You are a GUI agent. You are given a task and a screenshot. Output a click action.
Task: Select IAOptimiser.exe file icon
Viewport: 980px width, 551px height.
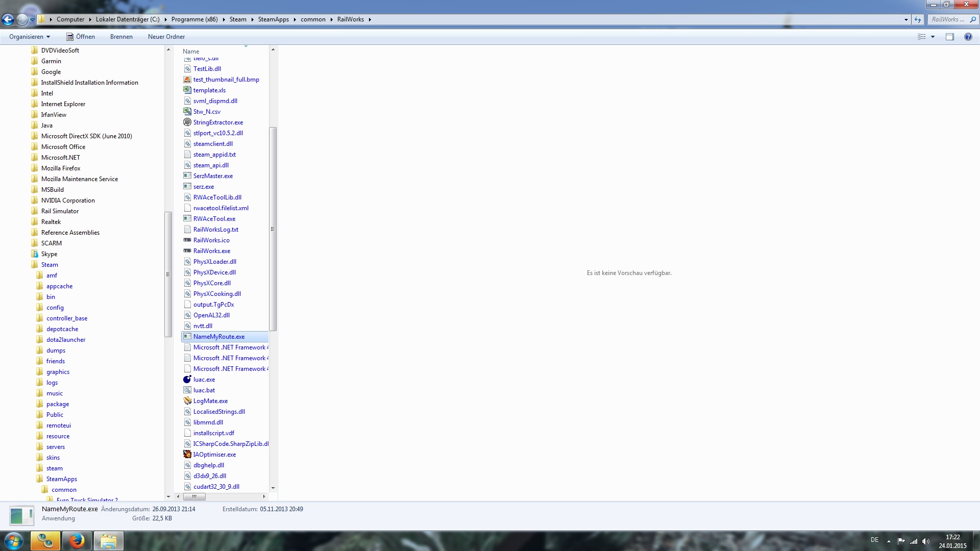[187, 455]
